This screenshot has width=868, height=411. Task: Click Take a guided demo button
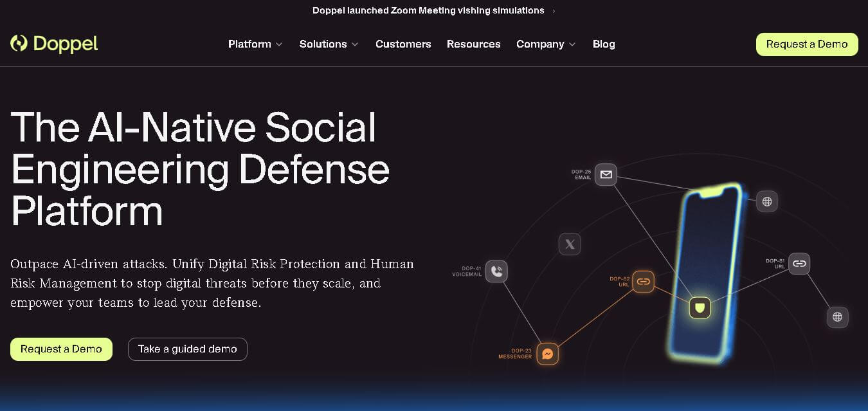coord(188,349)
